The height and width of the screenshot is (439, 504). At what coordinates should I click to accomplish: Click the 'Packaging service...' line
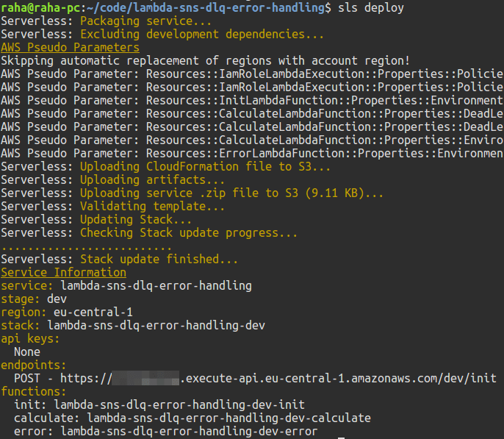[x=106, y=21]
